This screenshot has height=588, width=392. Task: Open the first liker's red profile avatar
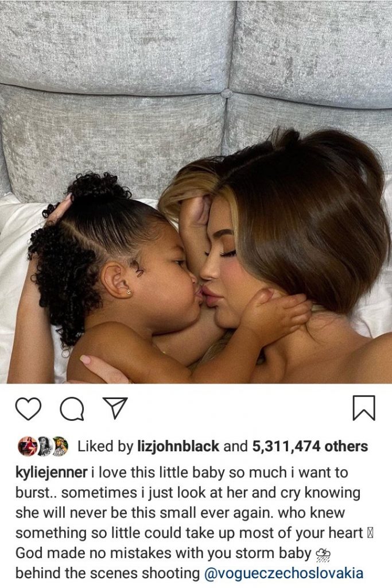[28, 446]
